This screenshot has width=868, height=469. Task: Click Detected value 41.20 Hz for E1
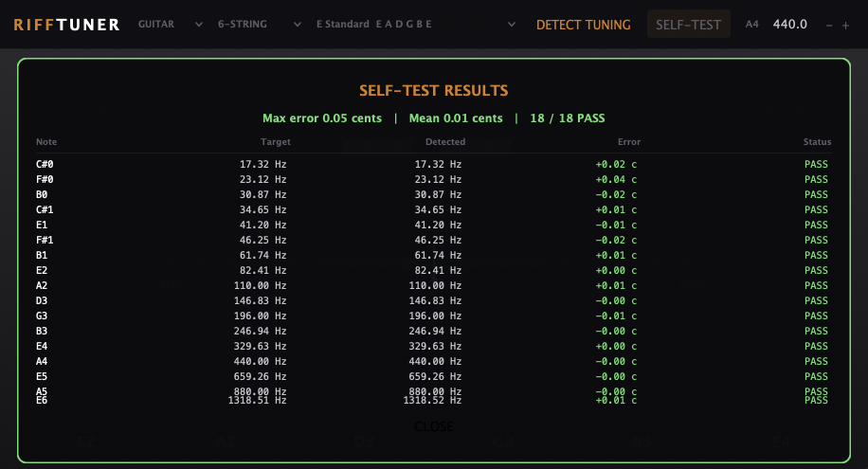click(x=438, y=225)
